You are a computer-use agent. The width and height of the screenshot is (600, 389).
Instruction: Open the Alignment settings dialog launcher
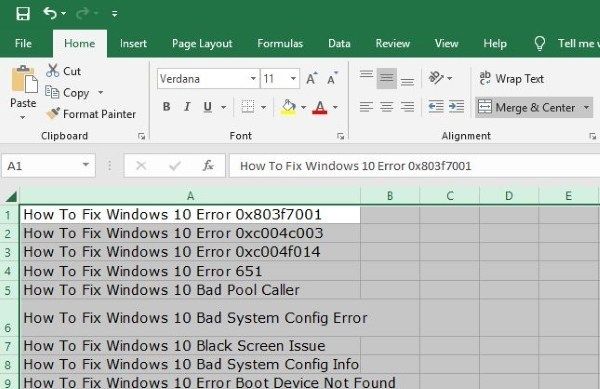tap(592, 136)
